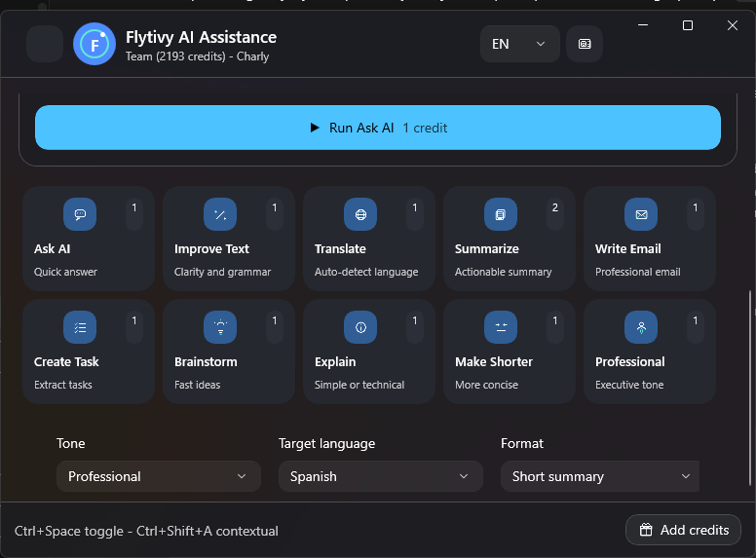Screen dimensions: 756x558
Task: Open the Target language dropdown showing Spanish
Action: pos(380,476)
